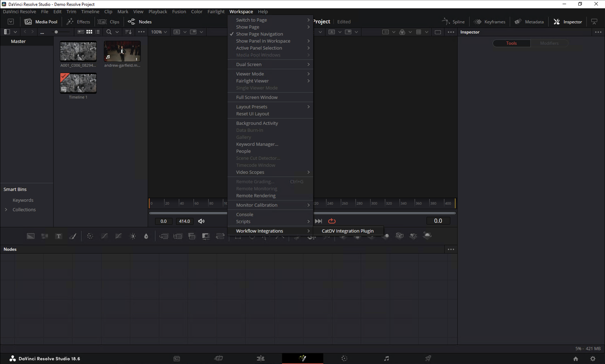Open Console from Workspace menu
This screenshot has width=605, height=364.
coord(270,214)
